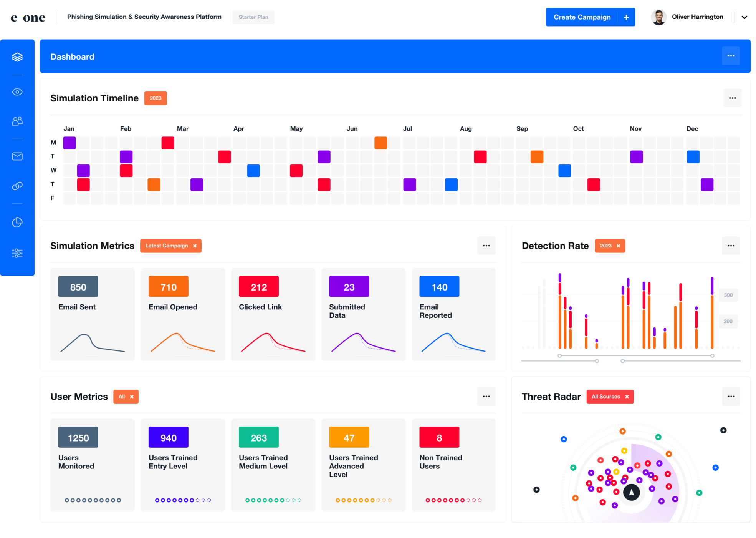The width and height of the screenshot is (756, 538).
Task: Select the link chain sidebar icon
Action: (17, 186)
